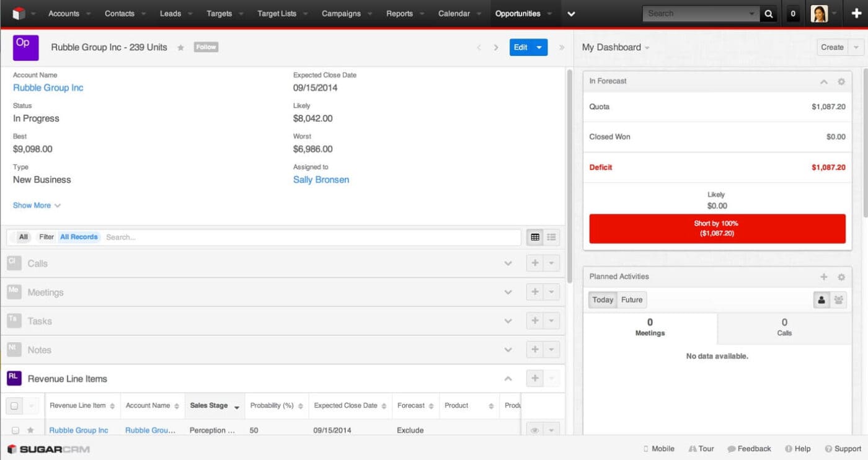Switch subpanels to list view
Viewport: 868px width, 460px height.
(x=551, y=237)
